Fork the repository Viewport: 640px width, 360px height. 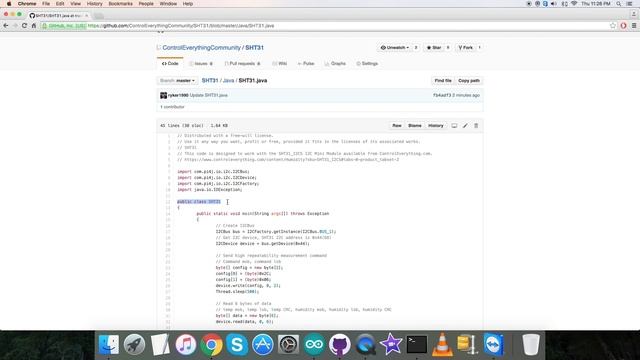click(x=465, y=48)
